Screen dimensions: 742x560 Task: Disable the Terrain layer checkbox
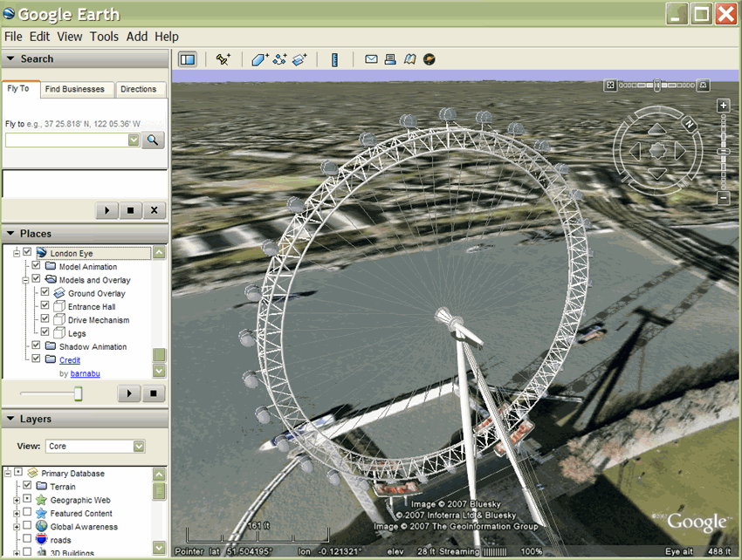coord(27,486)
